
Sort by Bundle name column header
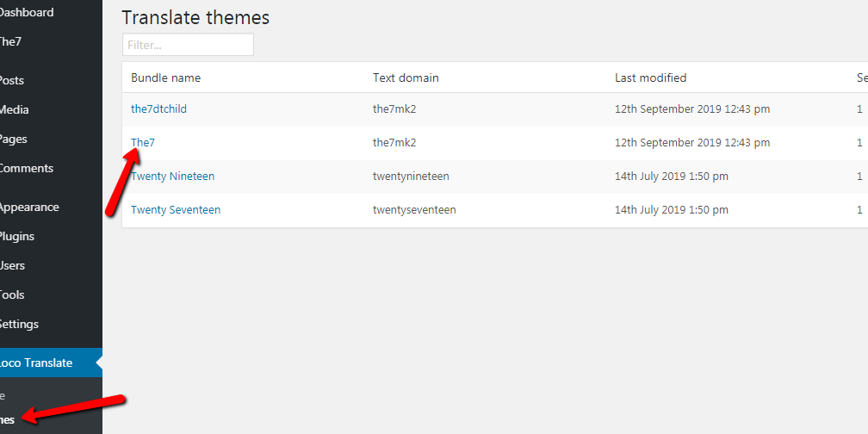pyautogui.click(x=165, y=78)
